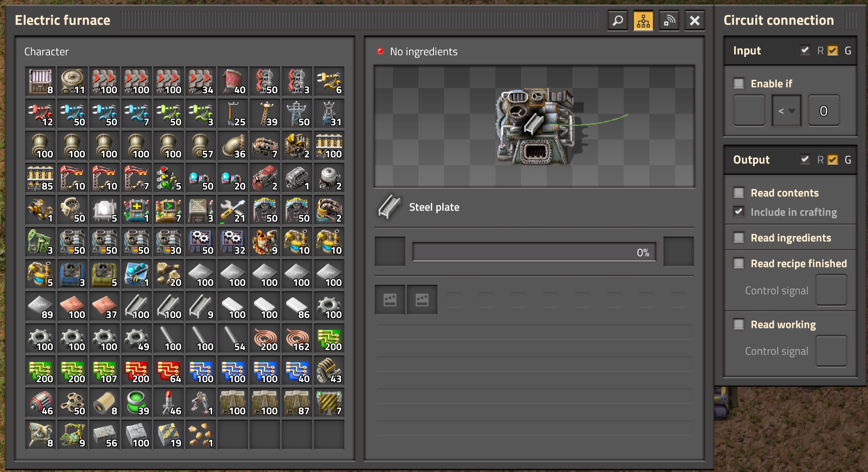Select the pumpjack stack of 3
868x472 pixels.
(x=40, y=242)
